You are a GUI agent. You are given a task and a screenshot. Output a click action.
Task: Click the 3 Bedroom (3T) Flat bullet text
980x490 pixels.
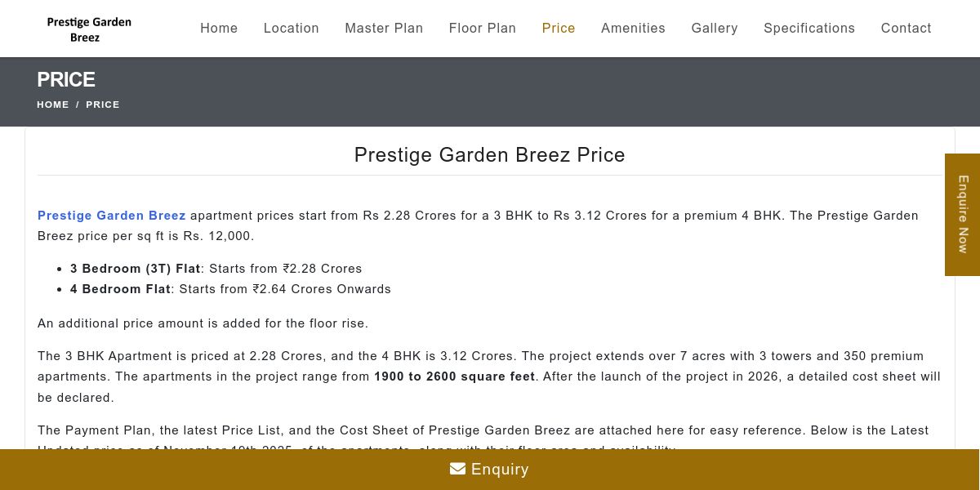[x=136, y=269]
